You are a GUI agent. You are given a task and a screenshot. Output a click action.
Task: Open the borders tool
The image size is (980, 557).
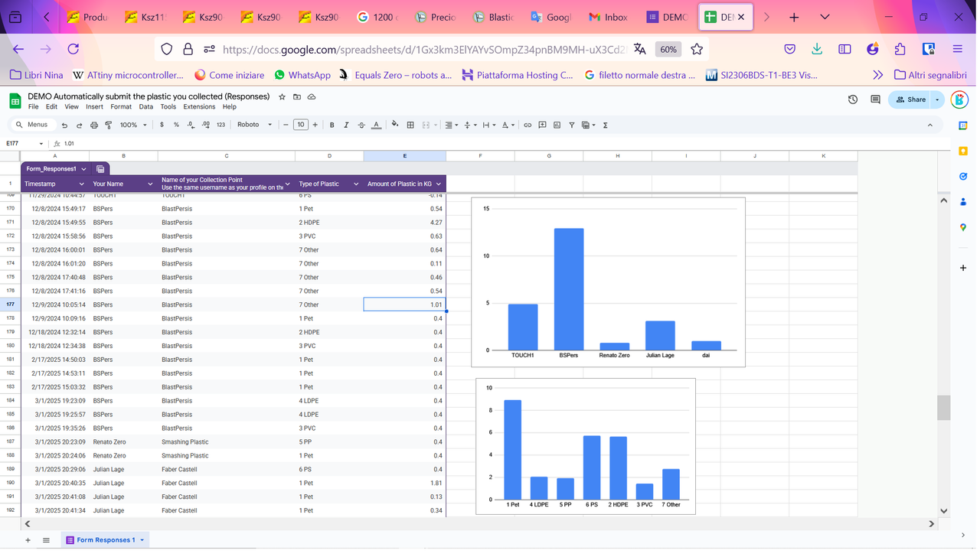tap(410, 125)
